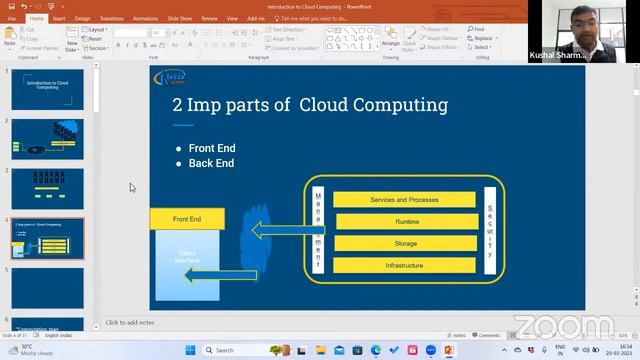The height and width of the screenshot is (360, 640).
Task: Click the 'Click to add notes' area
Action: pos(130,322)
